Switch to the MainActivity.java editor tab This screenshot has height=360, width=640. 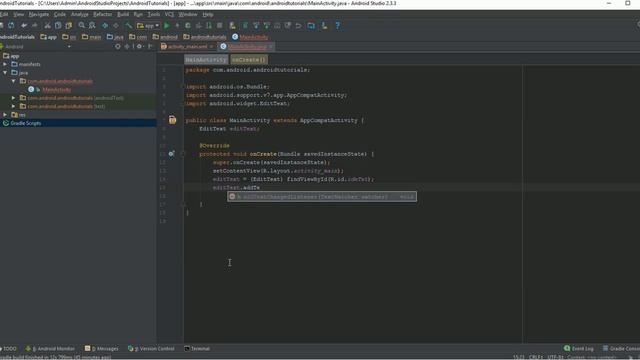(247, 47)
